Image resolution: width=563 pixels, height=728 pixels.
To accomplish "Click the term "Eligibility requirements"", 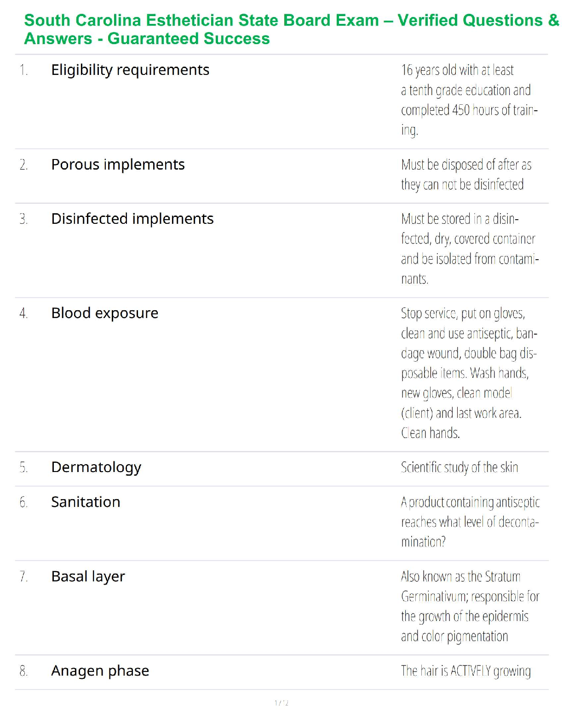I will click(x=130, y=70).
